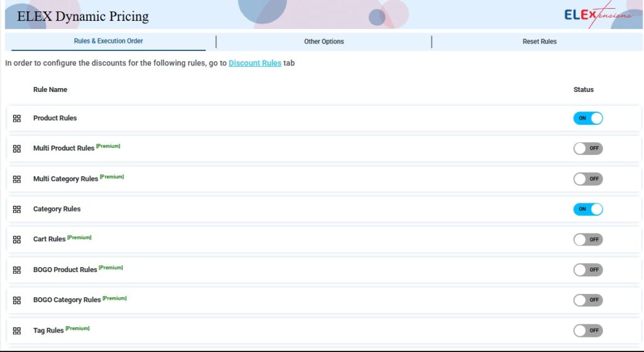Turn off the Category Rules switch
The image size is (644, 352).
point(587,209)
